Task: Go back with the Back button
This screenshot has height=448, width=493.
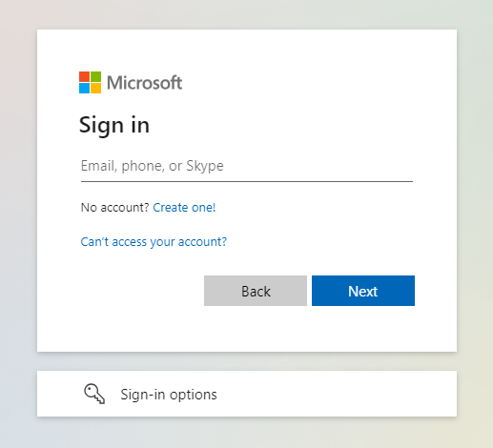Action: click(x=256, y=291)
